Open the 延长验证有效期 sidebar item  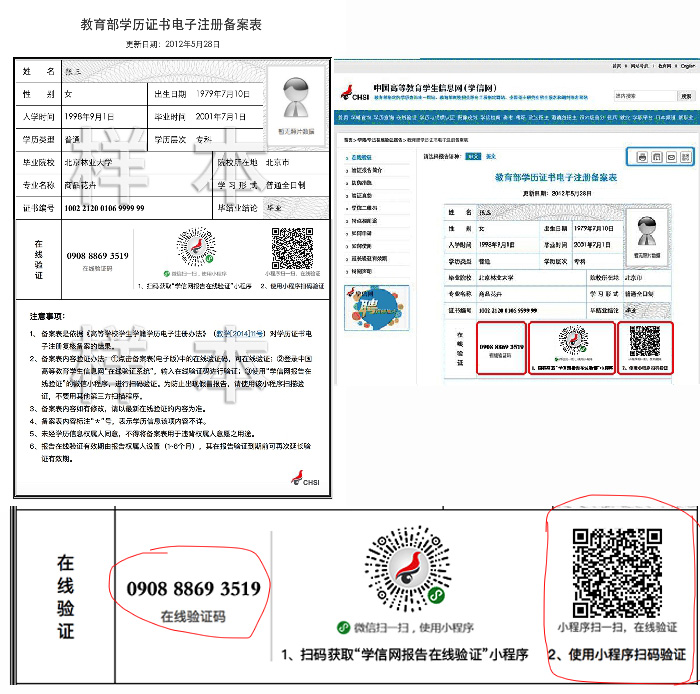point(369,258)
